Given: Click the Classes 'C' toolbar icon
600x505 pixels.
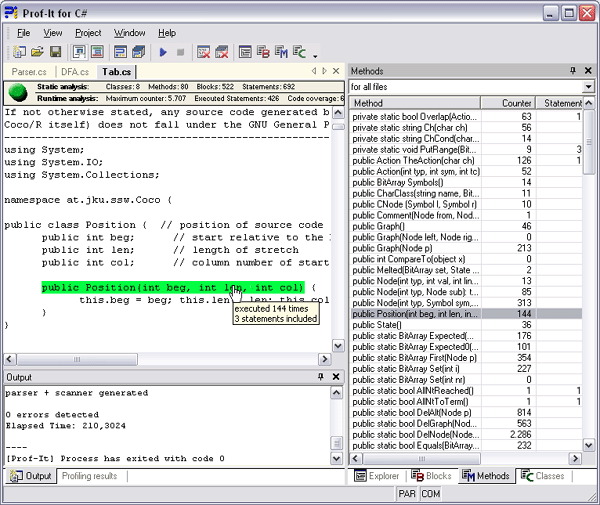Looking at the screenshot, I should [299, 52].
